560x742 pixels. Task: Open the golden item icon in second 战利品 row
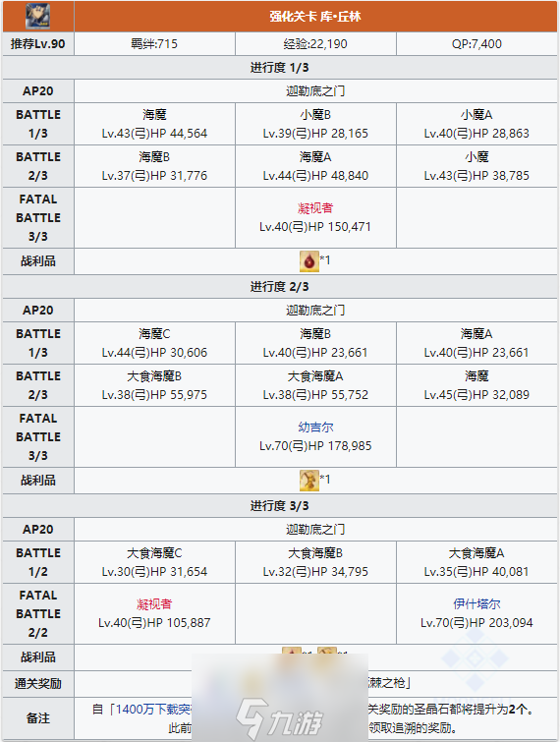tap(308, 481)
